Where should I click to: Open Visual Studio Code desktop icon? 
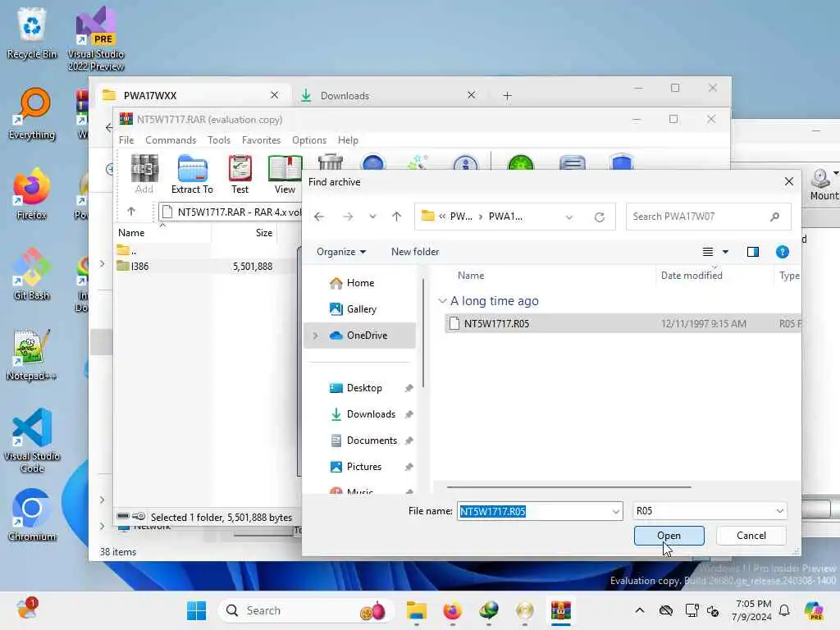[x=32, y=441]
